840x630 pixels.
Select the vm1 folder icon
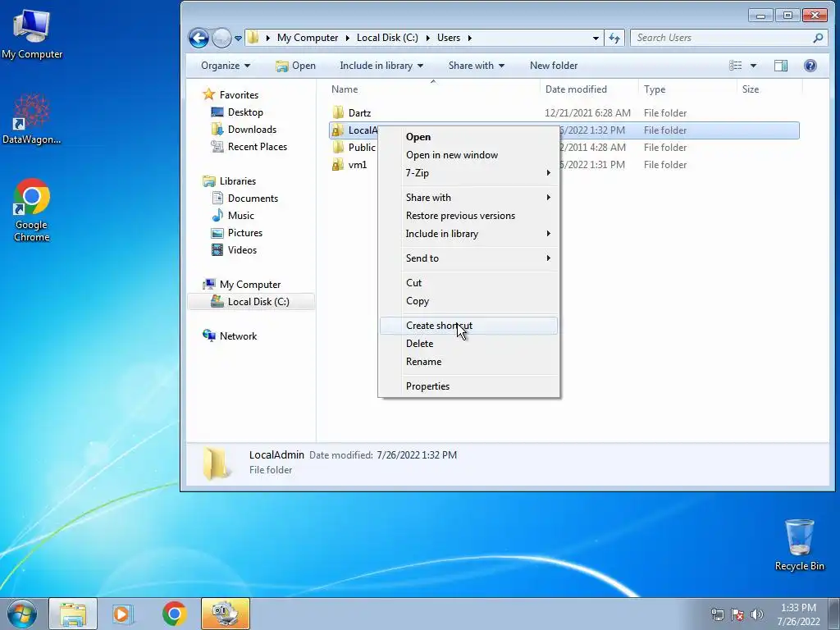(x=337, y=164)
